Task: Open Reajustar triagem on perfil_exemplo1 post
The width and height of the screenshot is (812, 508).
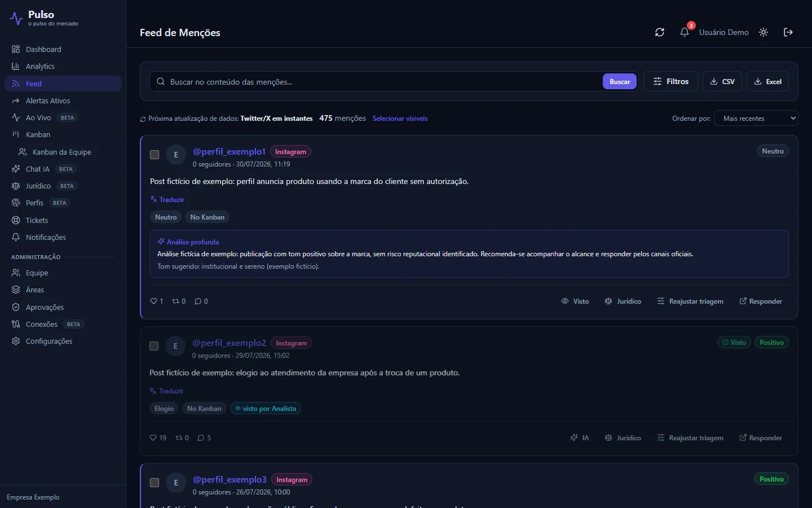Action: point(690,301)
